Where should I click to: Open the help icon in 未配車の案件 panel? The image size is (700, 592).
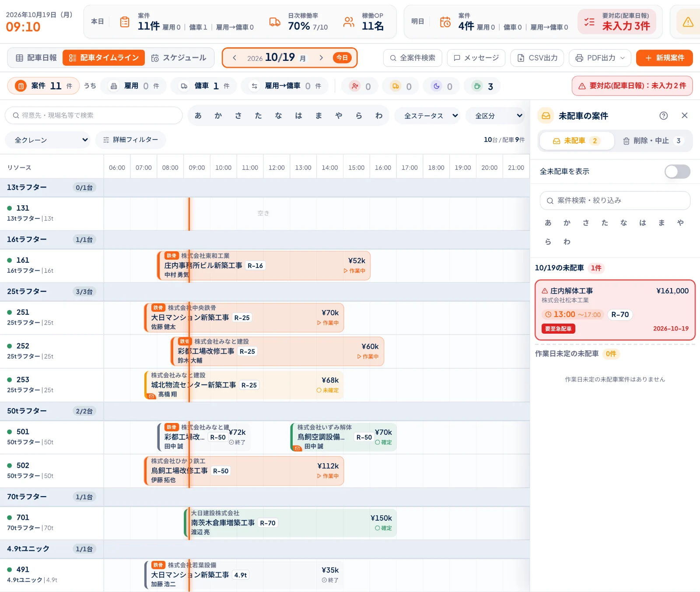tap(663, 116)
